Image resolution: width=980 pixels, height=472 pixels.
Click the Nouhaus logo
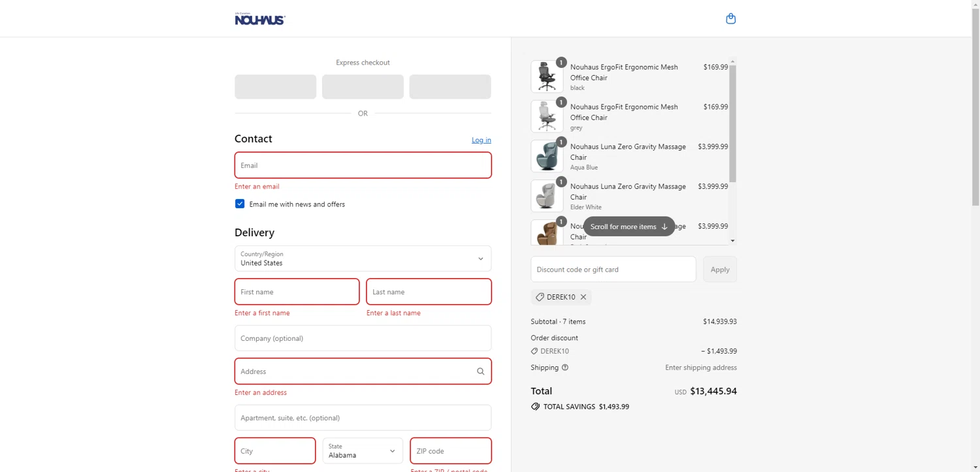[260, 19]
